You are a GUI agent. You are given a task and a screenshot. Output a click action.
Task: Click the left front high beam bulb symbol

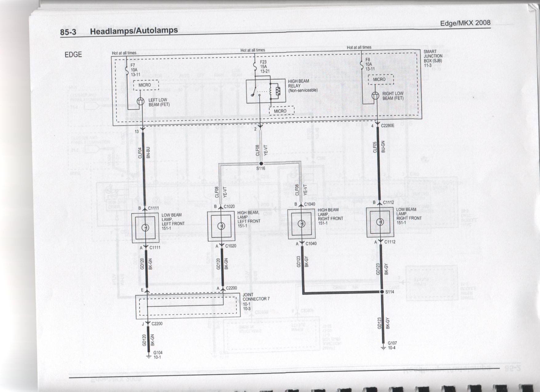coord(221,226)
